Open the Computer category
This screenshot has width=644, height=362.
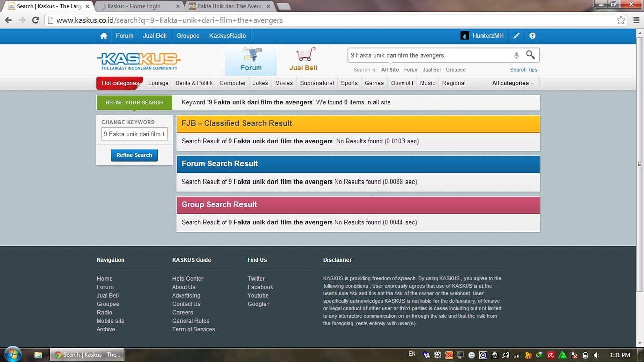pyautogui.click(x=233, y=83)
